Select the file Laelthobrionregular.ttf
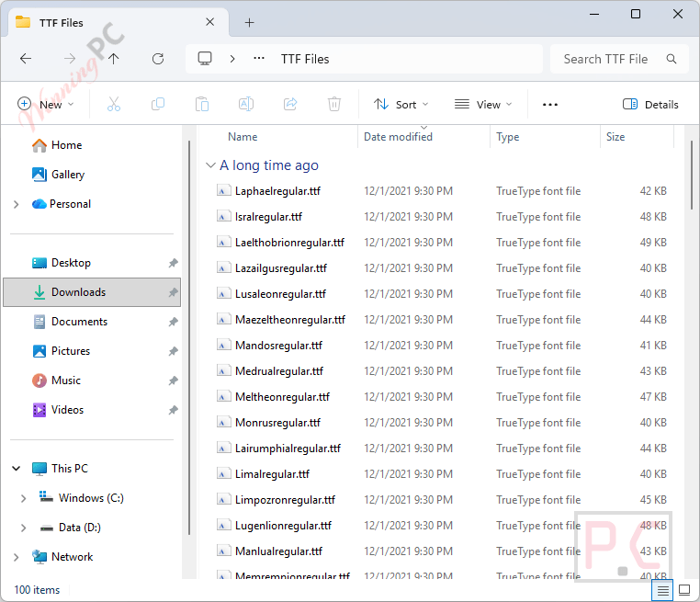700x602 pixels. (x=289, y=243)
